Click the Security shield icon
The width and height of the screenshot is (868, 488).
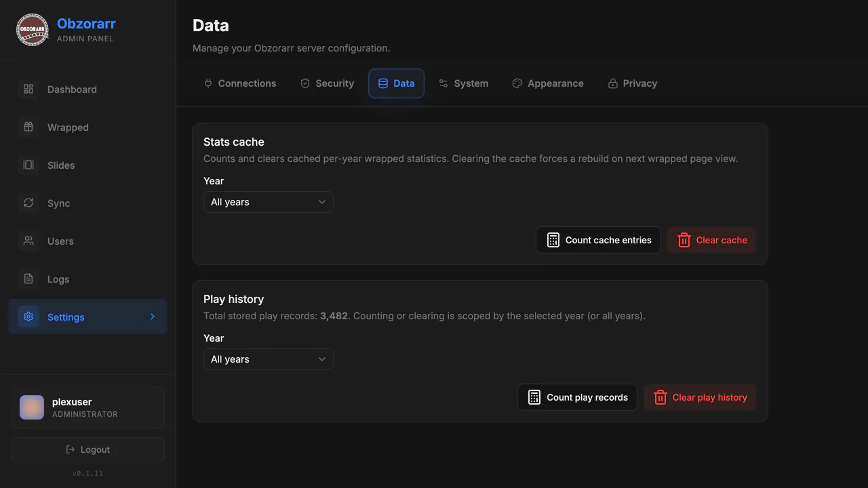(305, 83)
